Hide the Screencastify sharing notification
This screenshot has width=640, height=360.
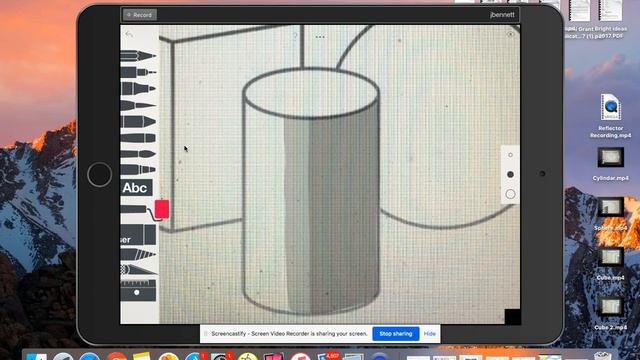click(x=429, y=334)
